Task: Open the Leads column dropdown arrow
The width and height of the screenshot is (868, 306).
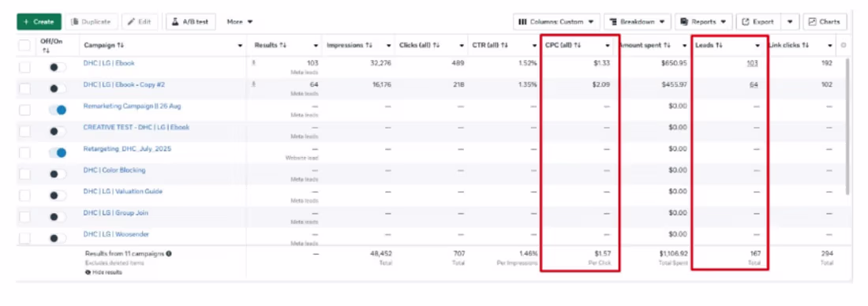Action: (758, 46)
